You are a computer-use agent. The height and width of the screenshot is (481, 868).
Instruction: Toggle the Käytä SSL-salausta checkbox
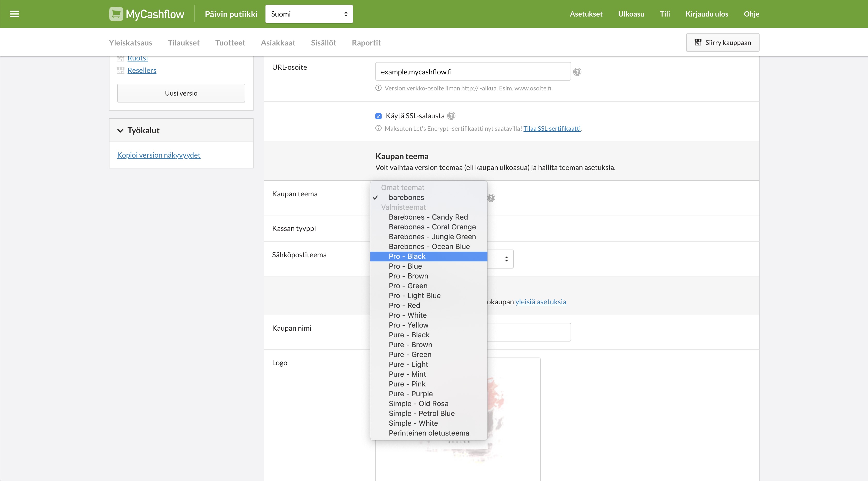[378, 116]
